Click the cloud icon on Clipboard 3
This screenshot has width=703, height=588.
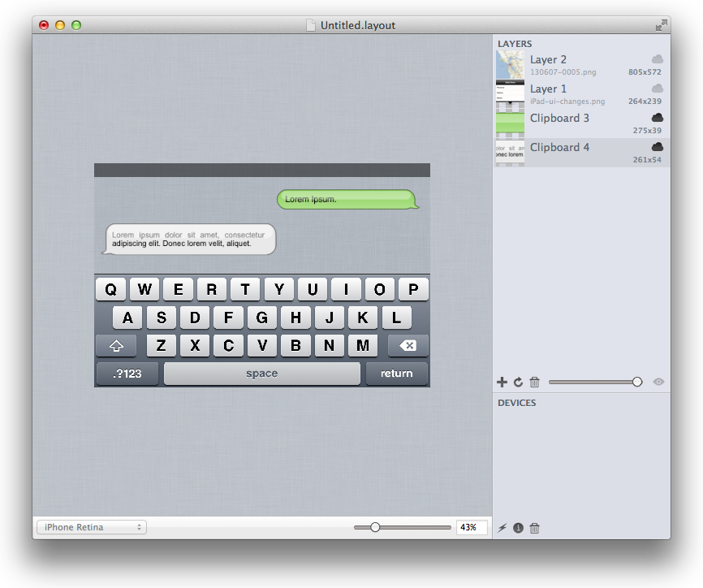[x=658, y=118]
